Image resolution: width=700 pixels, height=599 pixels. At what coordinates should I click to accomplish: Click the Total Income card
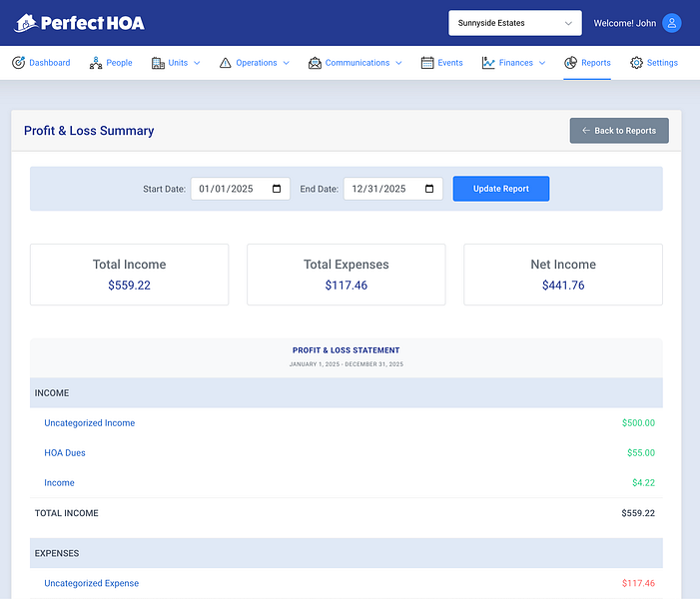(130, 275)
